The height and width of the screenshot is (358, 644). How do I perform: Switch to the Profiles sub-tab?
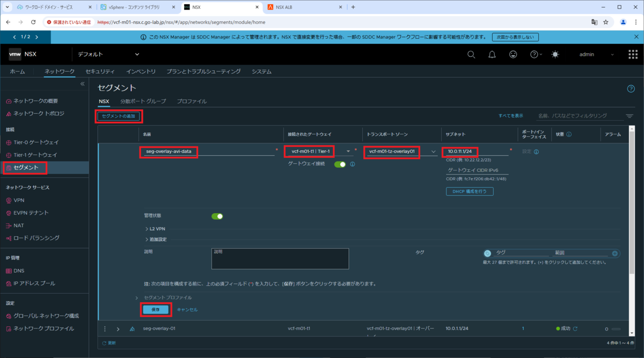click(192, 101)
